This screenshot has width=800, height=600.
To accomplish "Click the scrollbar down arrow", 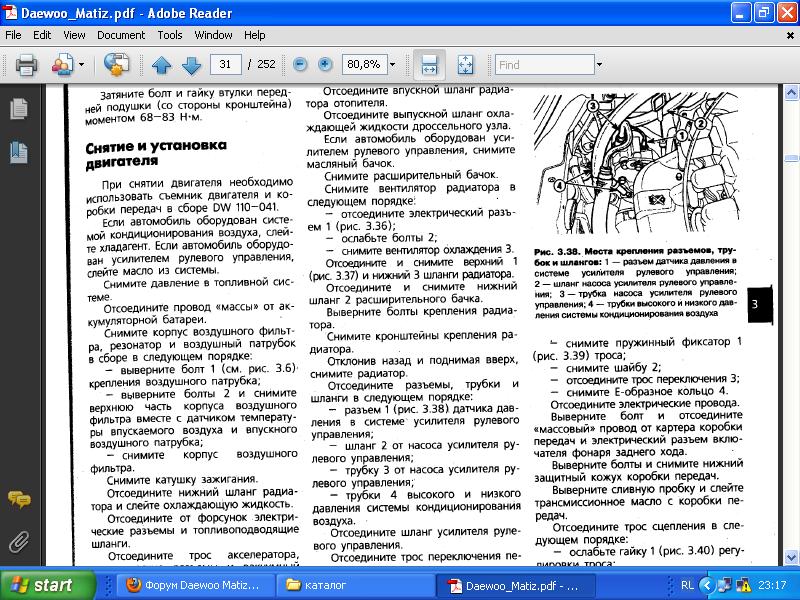I will point(791,557).
